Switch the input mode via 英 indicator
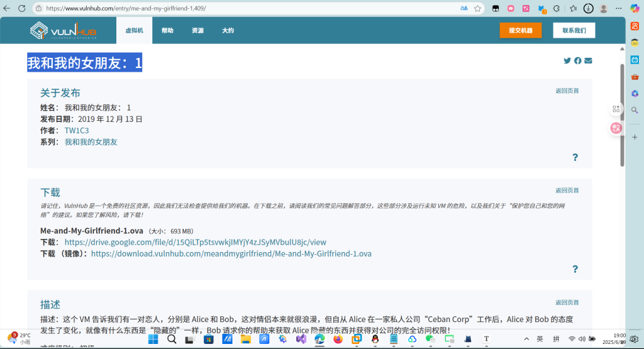Image resolution: width=644 pixels, height=349 pixels. 540,339
